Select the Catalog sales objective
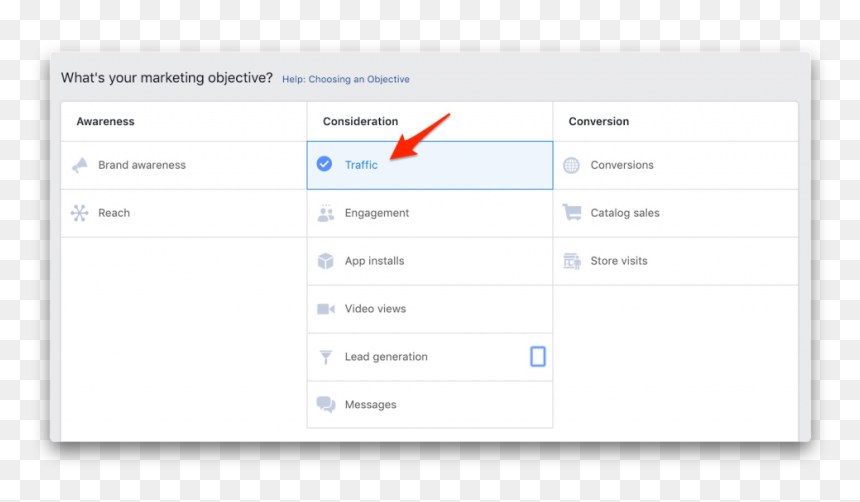The image size is (860, 502). pyautogui.click(x=676, y=213)
